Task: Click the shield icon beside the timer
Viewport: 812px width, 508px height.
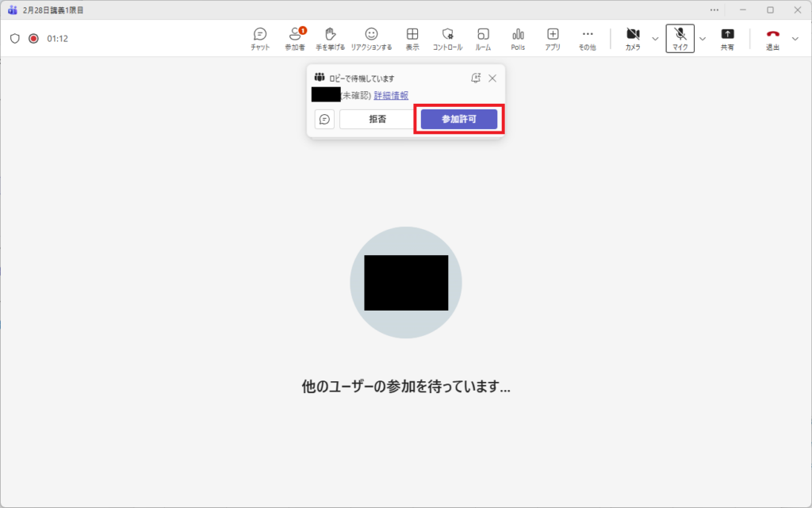Action: click(x=14, y=38)
